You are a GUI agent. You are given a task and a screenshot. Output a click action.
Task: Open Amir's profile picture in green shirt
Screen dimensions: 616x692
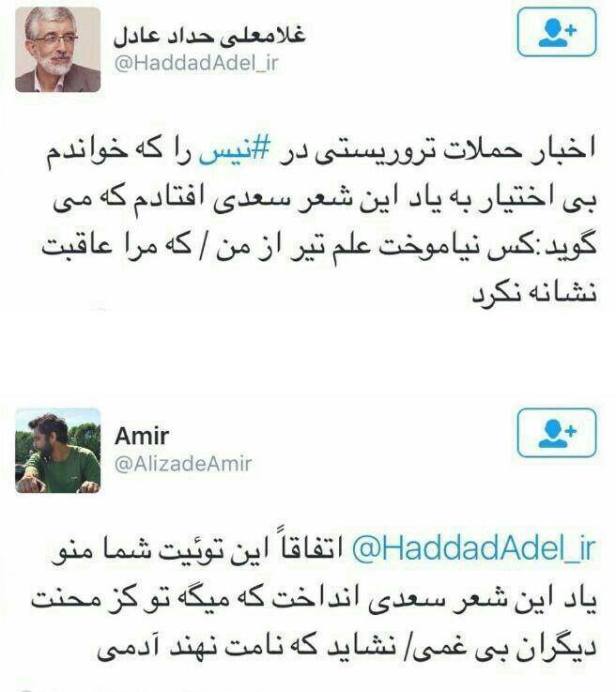point(58,451)
